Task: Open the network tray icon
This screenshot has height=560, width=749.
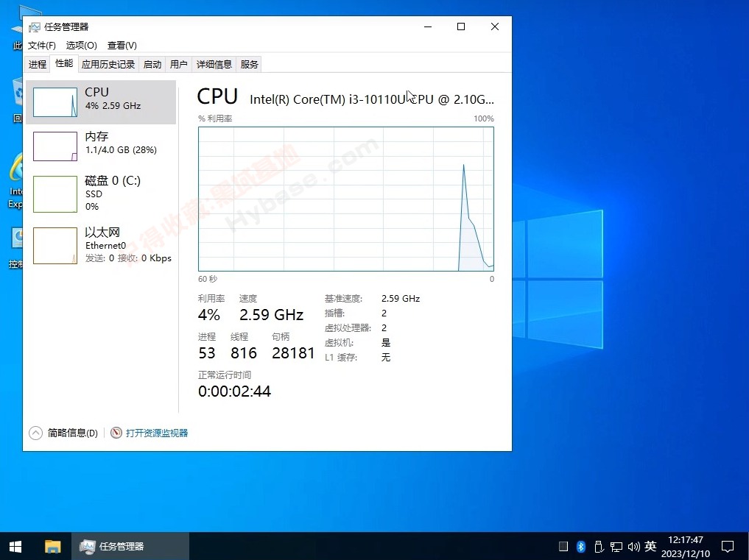Action: (x=616, y=547)
